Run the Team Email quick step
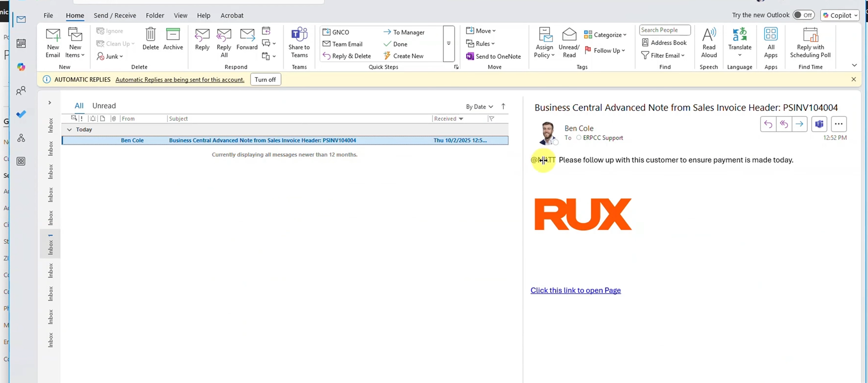Viewport: 868px width, 383px height. coord(343,44)
